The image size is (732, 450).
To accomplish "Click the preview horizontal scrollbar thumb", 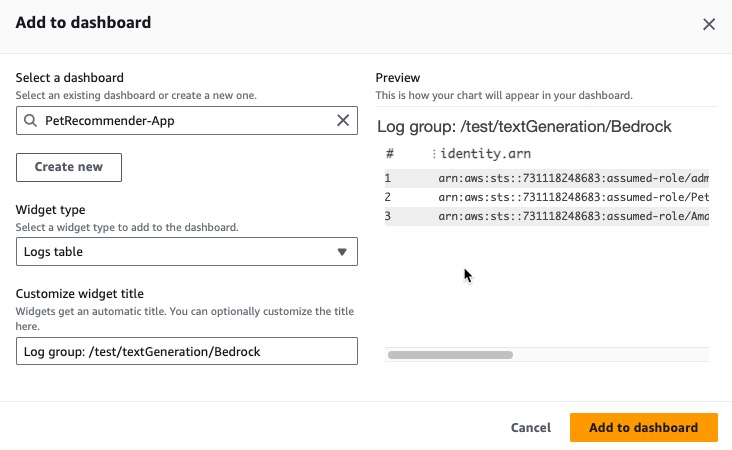I will [450, 355].
